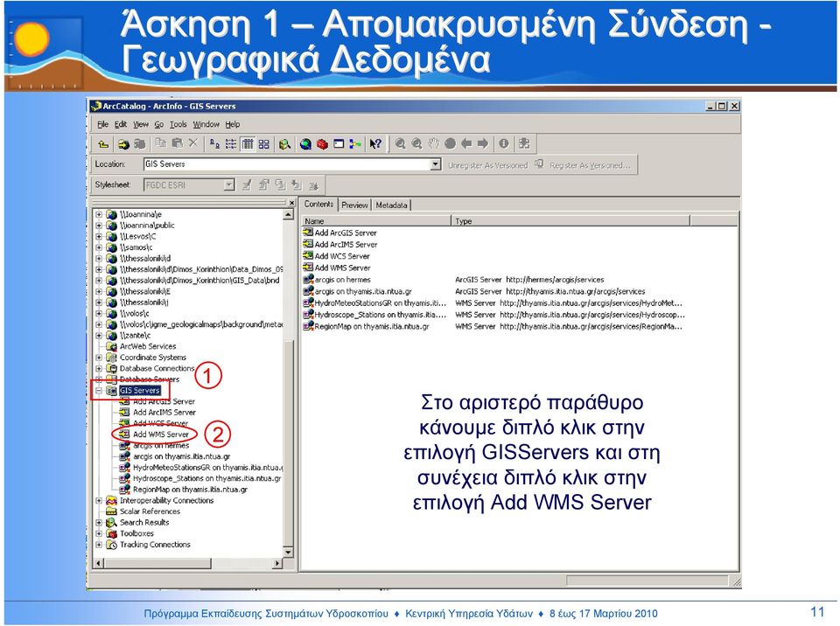Select the Zoom Out tool
The width and height of the screenshot is (840, 626).
416,143
